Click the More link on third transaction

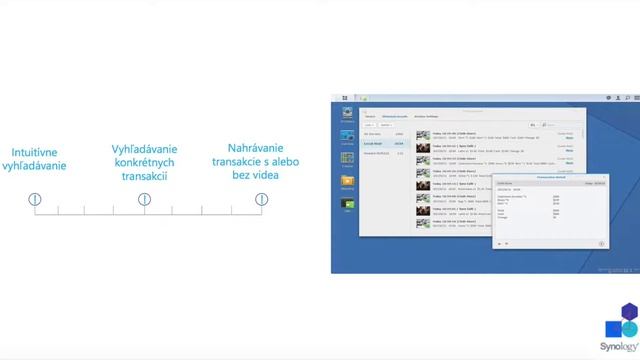pyautogui.click(x=570, y=163)
